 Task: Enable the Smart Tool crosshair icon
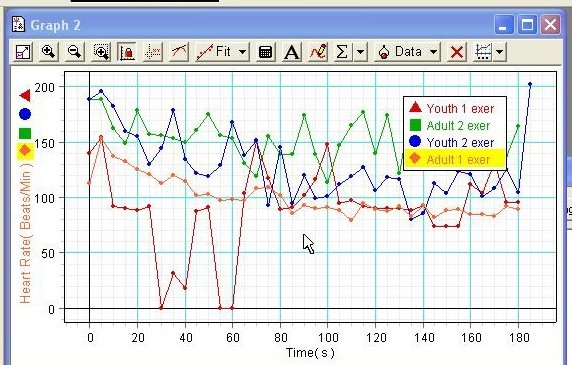click(x=153, y=52)
